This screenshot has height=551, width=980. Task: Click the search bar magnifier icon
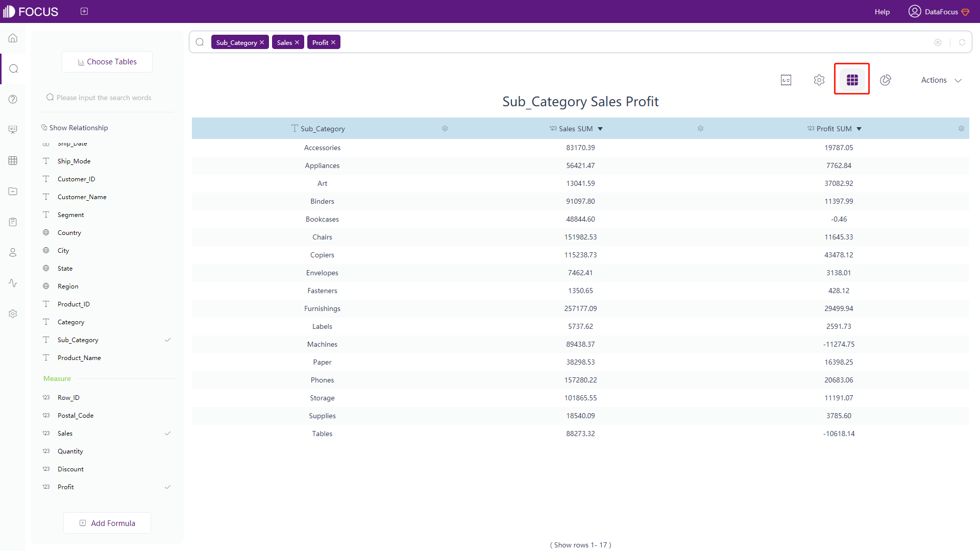[x=200, y=42]
